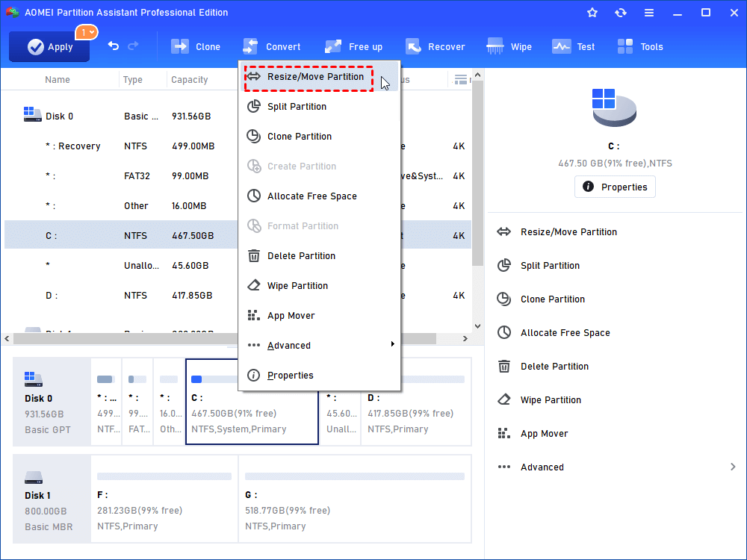Choose Split Partition in context menu
Viewport: 747px width, 560px height.
coord(319,107)
